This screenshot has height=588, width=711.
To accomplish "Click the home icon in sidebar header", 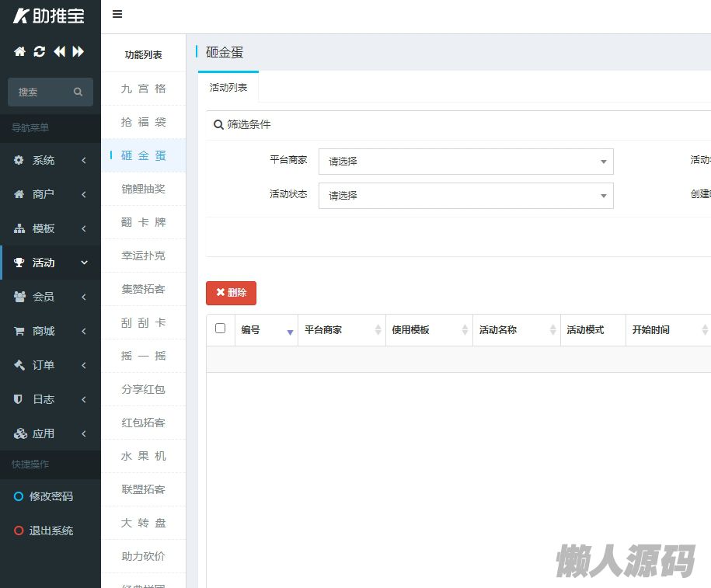I will 19,52.
